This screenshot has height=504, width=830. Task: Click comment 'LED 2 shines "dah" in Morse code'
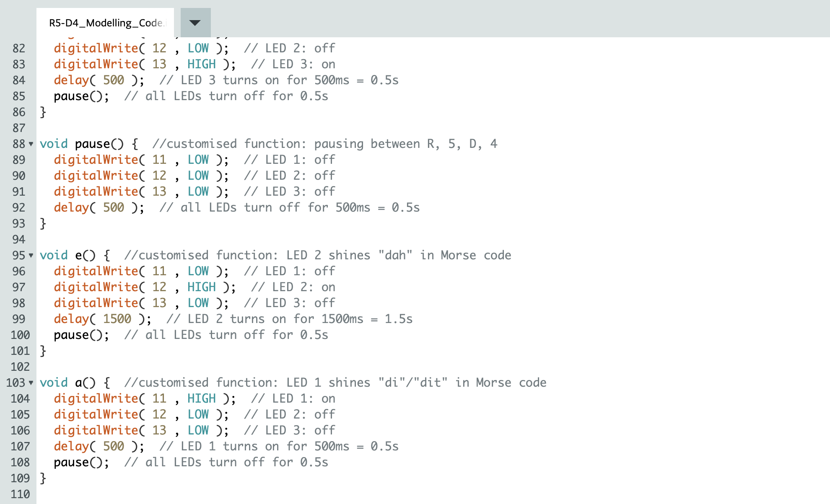click(x=399, y=256)
